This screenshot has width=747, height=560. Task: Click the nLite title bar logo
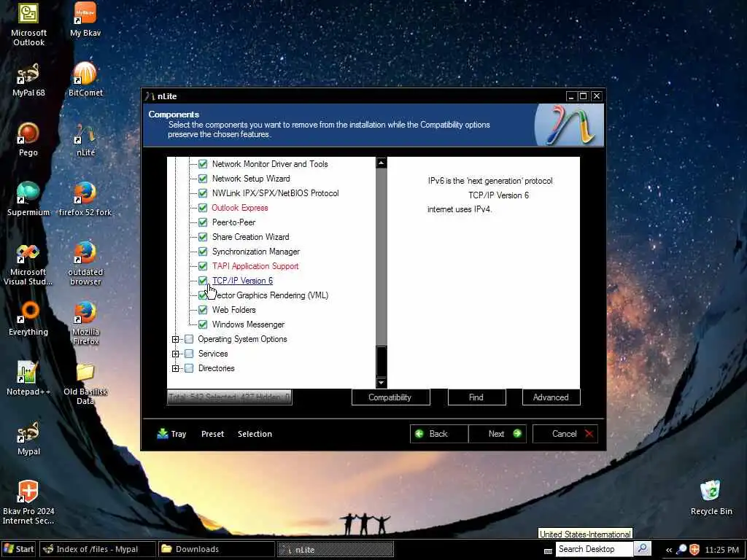150,96
